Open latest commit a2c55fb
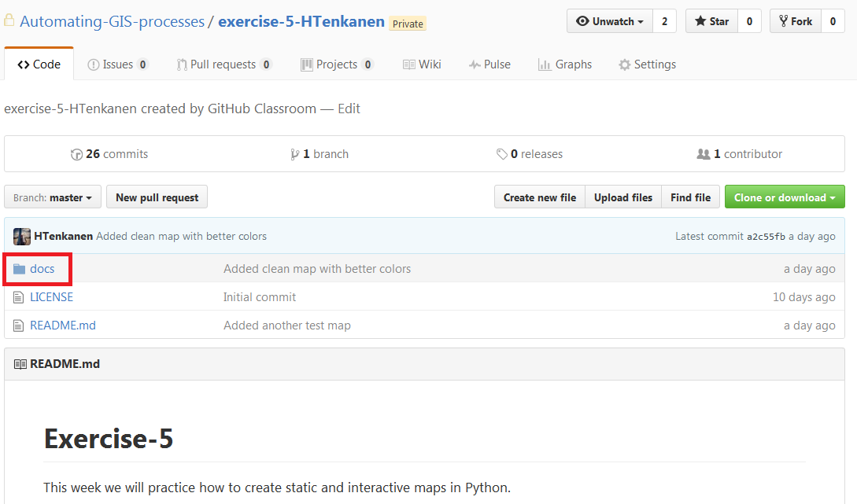The image size is (857, 504). 766,236
